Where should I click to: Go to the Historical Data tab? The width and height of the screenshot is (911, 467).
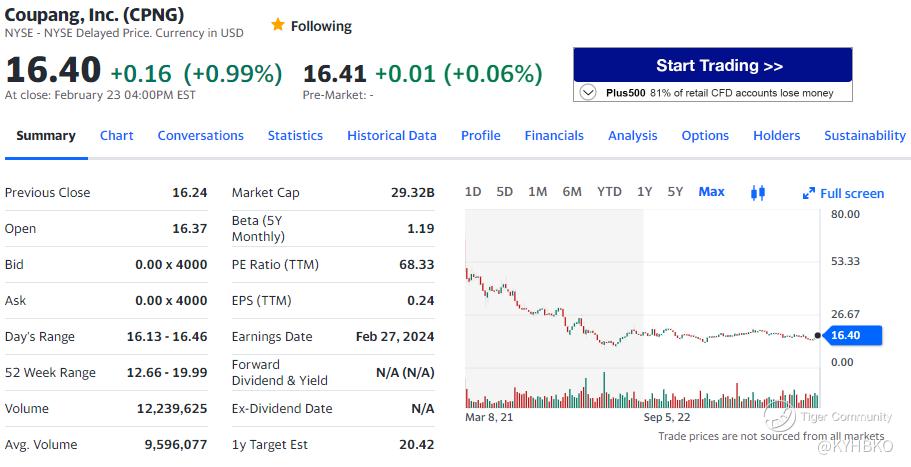tap(391, 135)
